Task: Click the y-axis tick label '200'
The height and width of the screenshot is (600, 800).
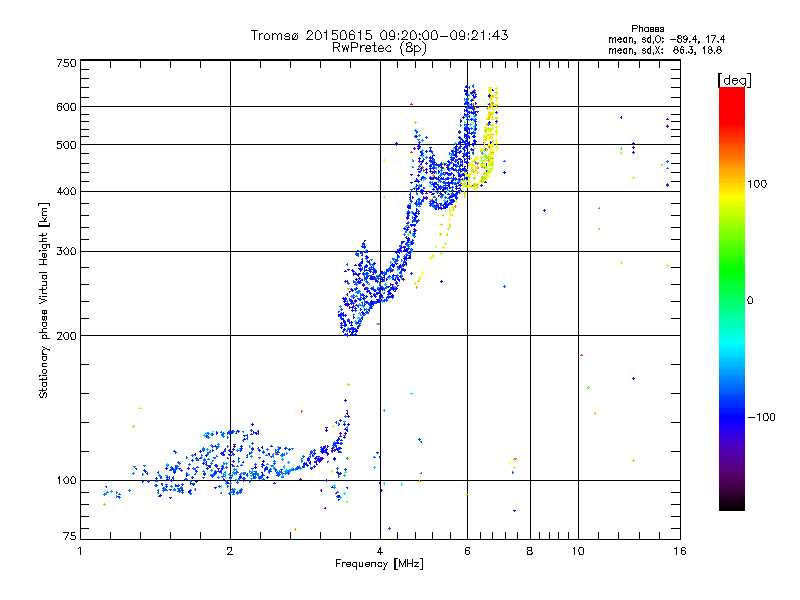Action: 67,336
